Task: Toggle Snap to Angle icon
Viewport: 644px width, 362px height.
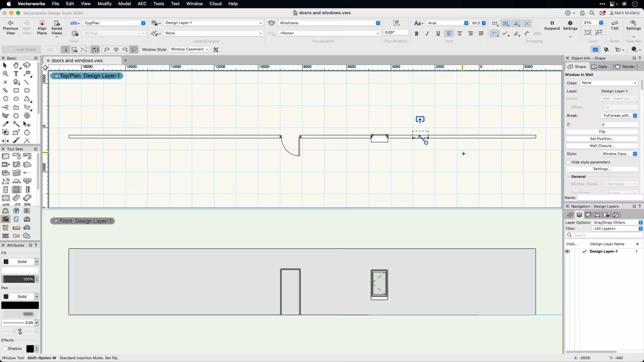Action: tap(516, 23)
